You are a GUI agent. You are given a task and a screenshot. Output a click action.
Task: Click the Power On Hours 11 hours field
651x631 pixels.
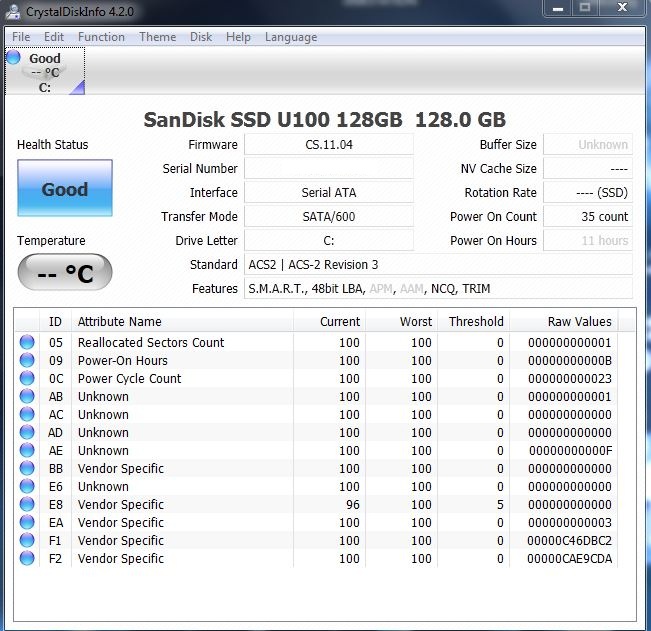click(588, 240)
